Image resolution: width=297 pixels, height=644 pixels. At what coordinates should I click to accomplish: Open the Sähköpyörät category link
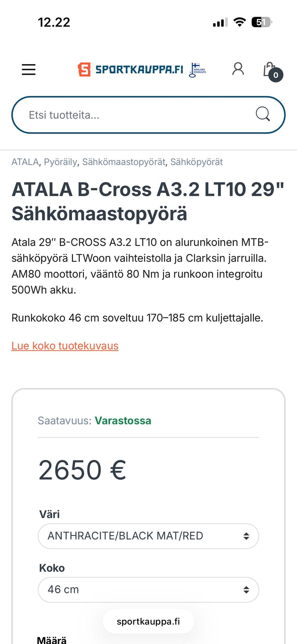(196, 162)
